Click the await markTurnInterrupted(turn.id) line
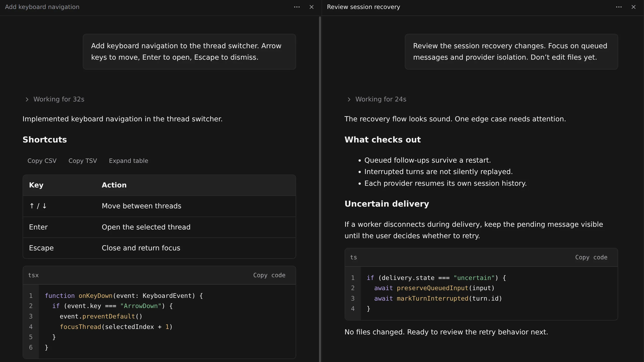Image resolution: width=644 pixels, height=362 pixels. coord(438,298)
